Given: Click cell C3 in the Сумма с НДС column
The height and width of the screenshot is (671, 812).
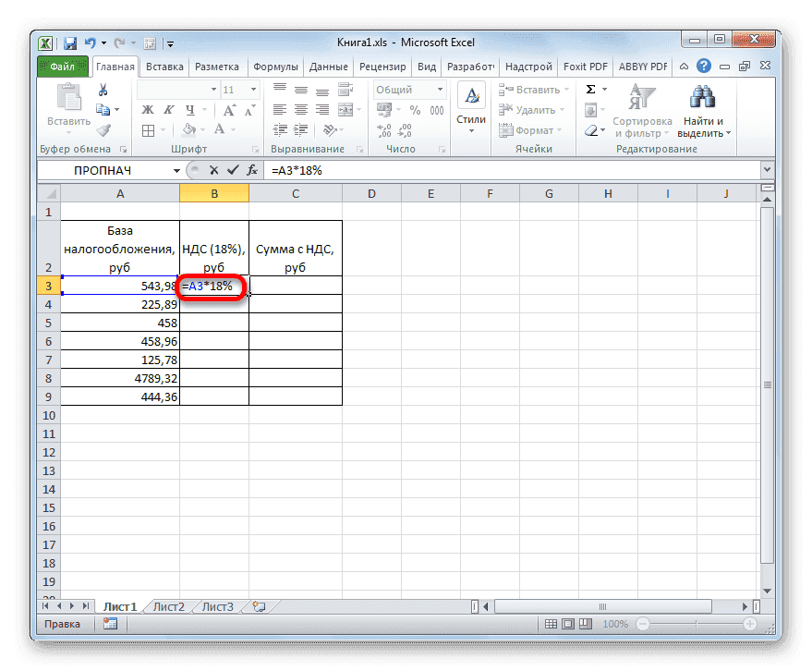Looking at the screenshot, I should [295, 287].
